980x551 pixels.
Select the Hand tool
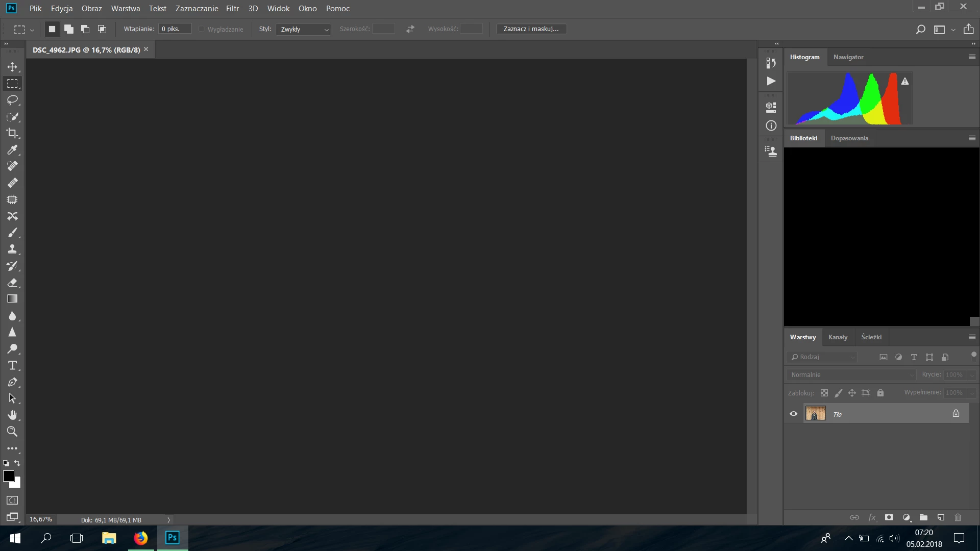tap(12, 415)
